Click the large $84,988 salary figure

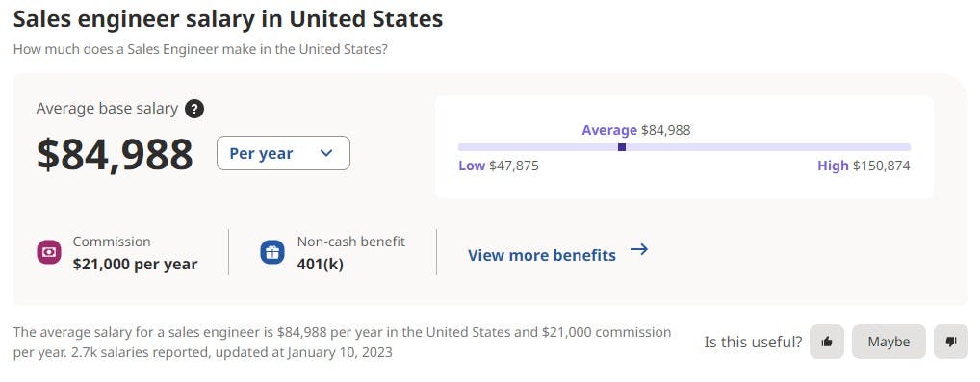115,154
